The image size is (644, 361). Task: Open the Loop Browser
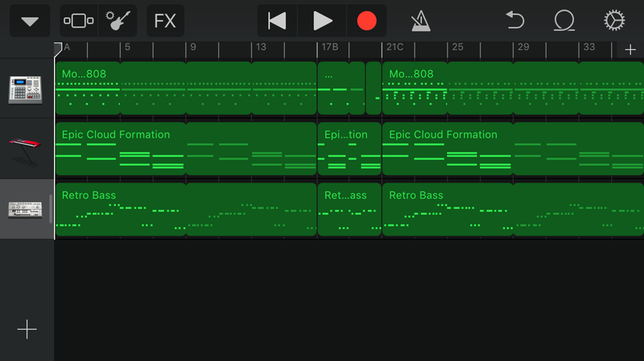pyautogui.click(x=564, y=21)
